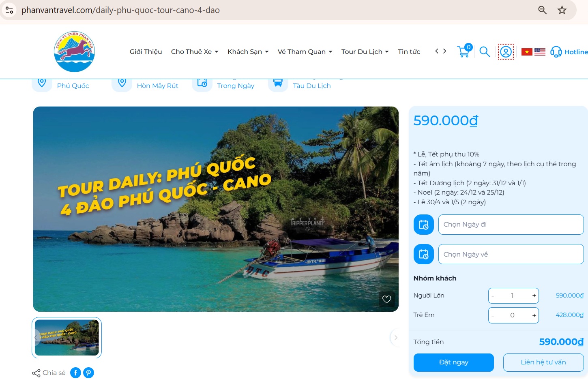Add tour to favorites with heart icon

386,299
